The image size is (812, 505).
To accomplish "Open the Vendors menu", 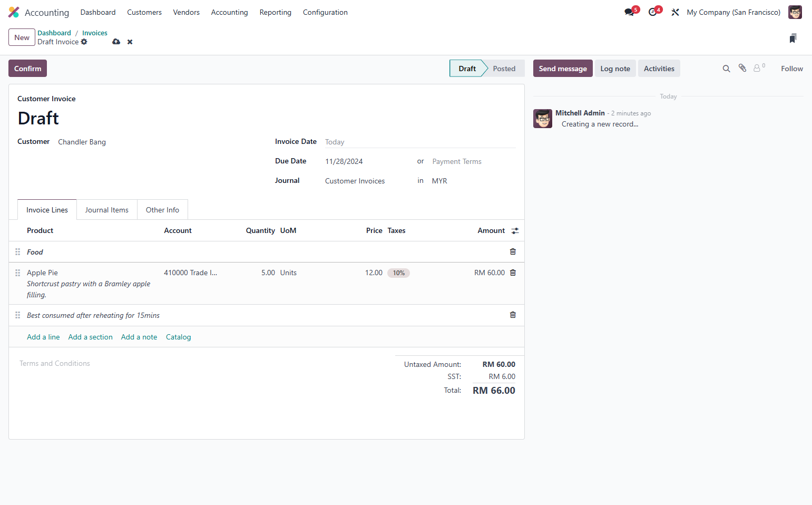I will coord(187,12).
